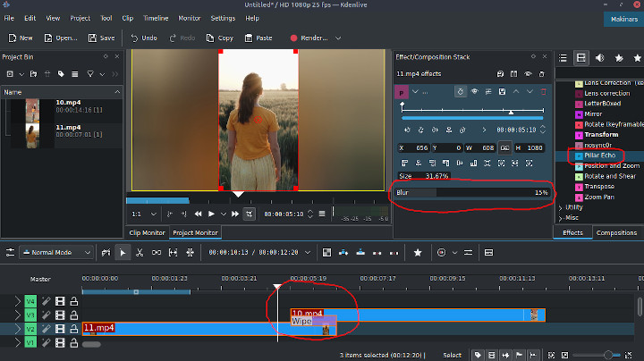644x361 pixels.
Task: Open Project Bin add clip icon
Action: pos(10,74)
